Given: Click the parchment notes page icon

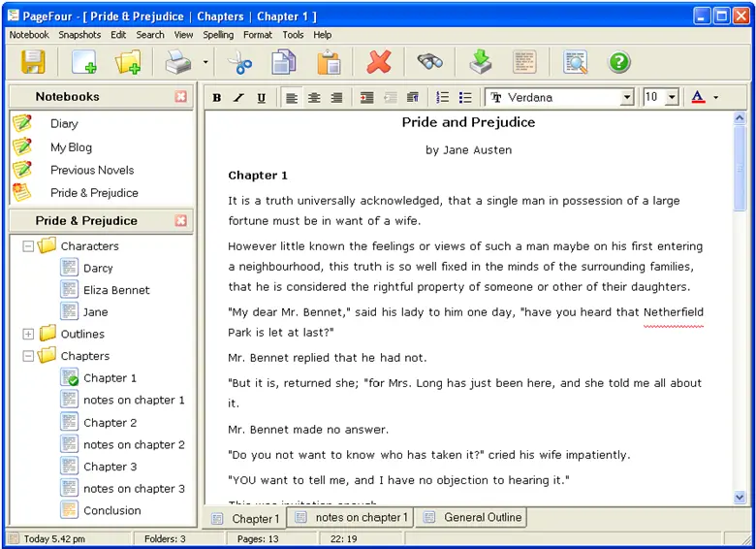Looking at the screenshot, I should (x=524, y=62).
